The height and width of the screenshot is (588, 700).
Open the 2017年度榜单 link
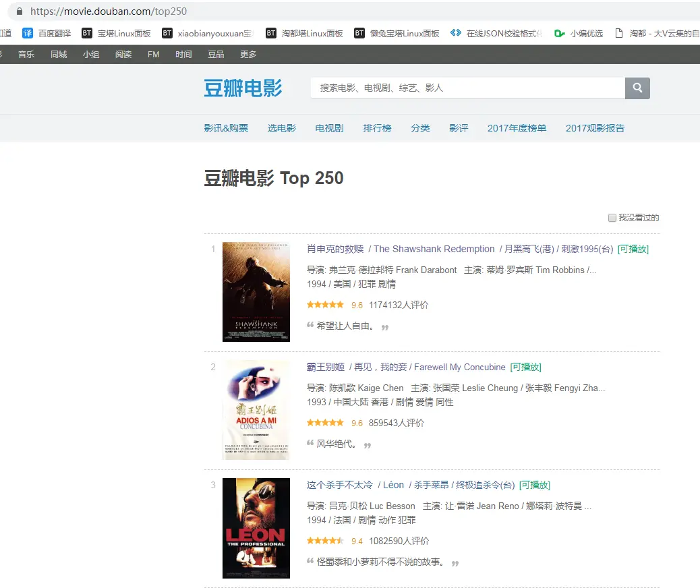coord(517,128)
